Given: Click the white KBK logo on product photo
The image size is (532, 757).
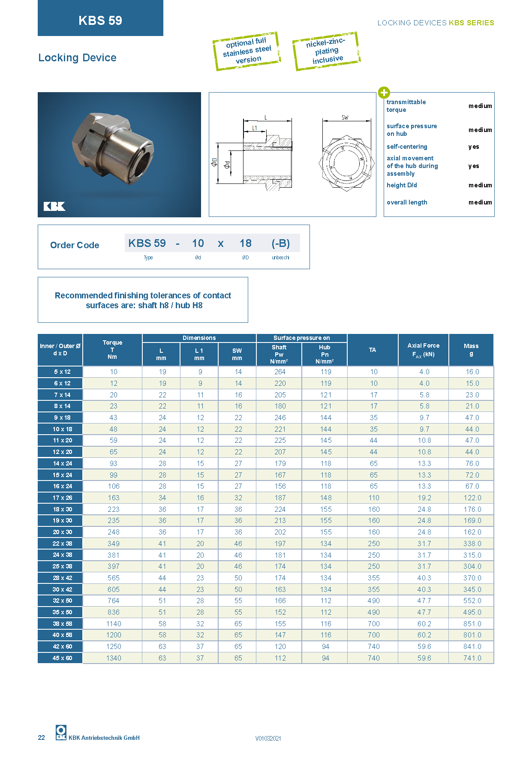Looking at the screenshot, I should point(54,206).
